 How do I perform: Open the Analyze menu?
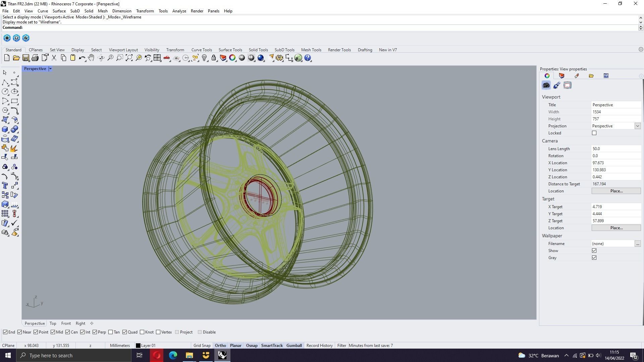click(x=179, y=11)
